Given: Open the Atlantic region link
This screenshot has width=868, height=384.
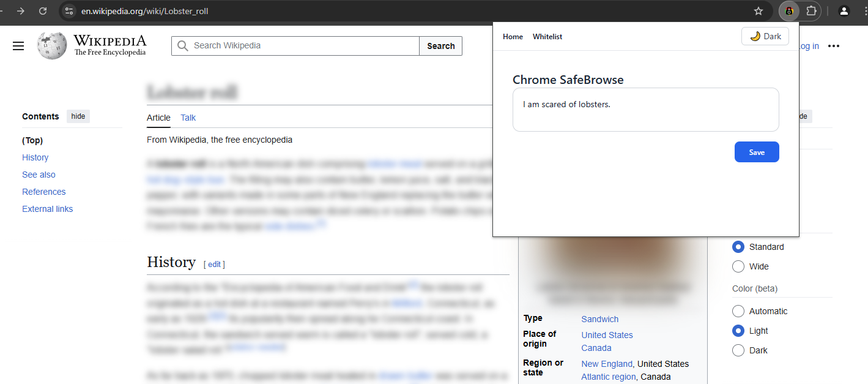Looking at the screenshot, I should (x=608, y=377).
